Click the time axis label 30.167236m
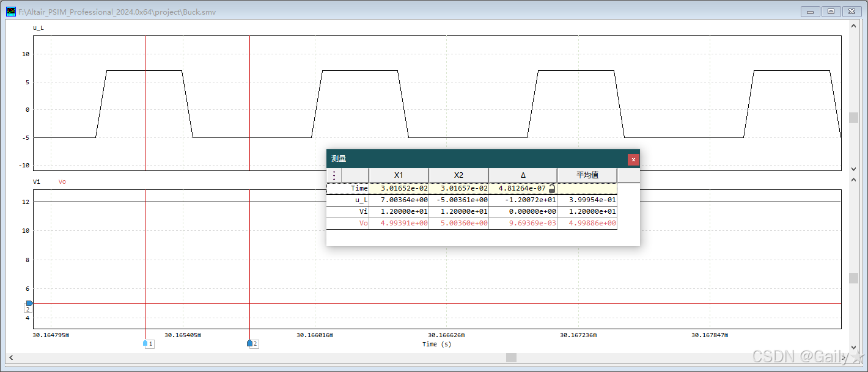Screen dimensions: 868x372 [x=578, y=335]
